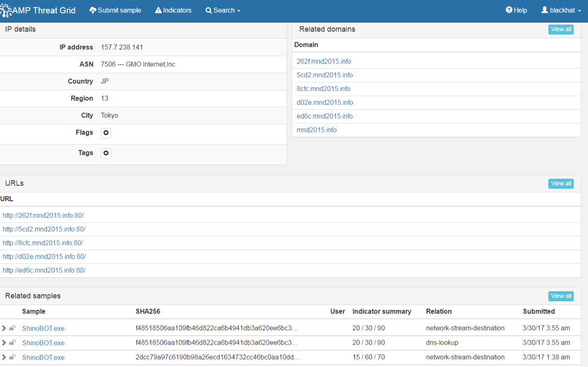This screenshot has height=367, width=588.
Task: View all URLs
Action: 560,184
